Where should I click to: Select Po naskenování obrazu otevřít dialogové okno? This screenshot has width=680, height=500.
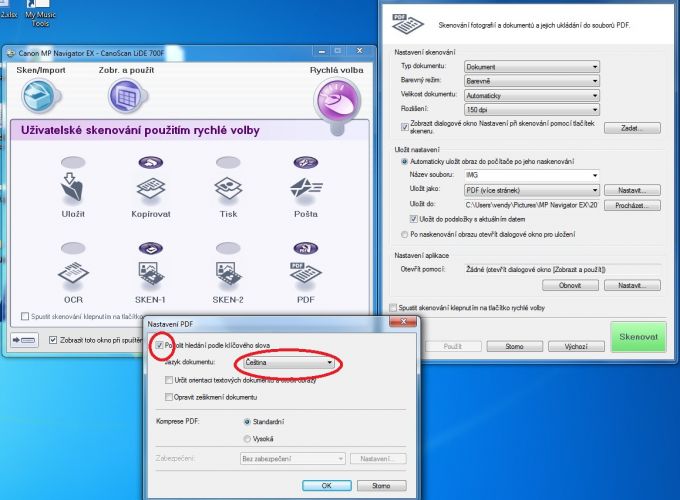[x=404, y=234]
